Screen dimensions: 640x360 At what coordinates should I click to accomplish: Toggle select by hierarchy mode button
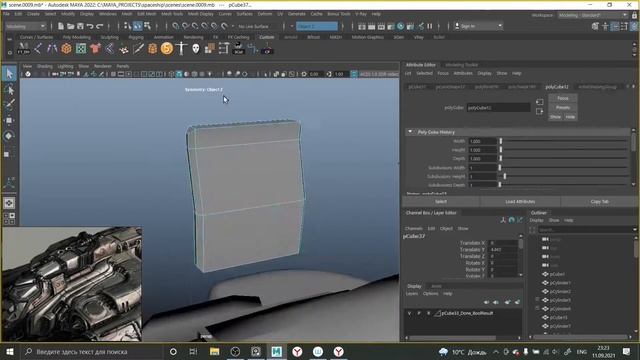tap(128, 26)
